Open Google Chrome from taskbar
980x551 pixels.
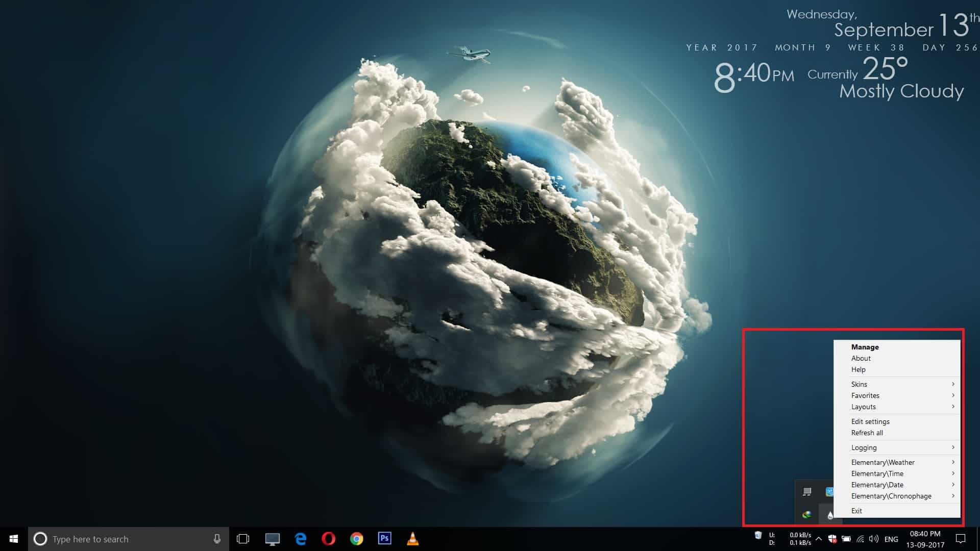356,538
